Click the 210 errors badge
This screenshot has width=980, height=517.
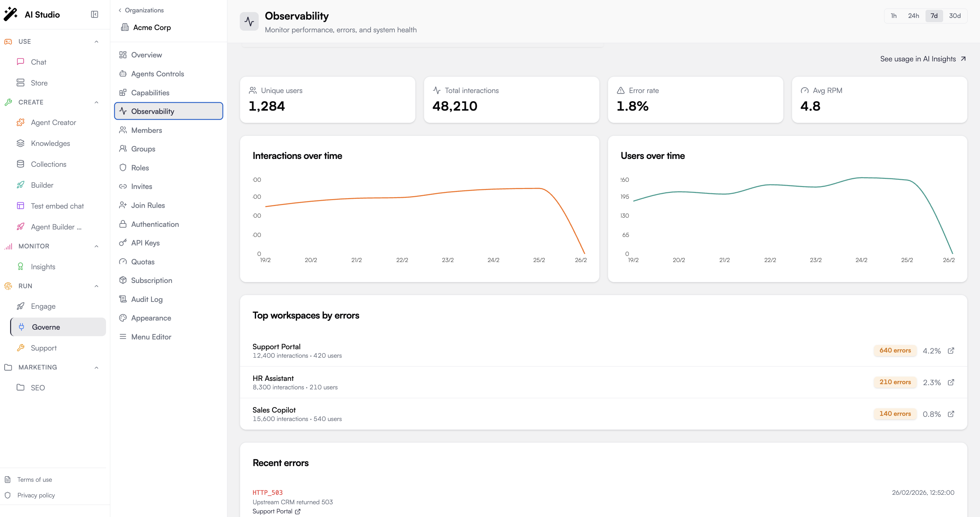(x=895, y=382)
